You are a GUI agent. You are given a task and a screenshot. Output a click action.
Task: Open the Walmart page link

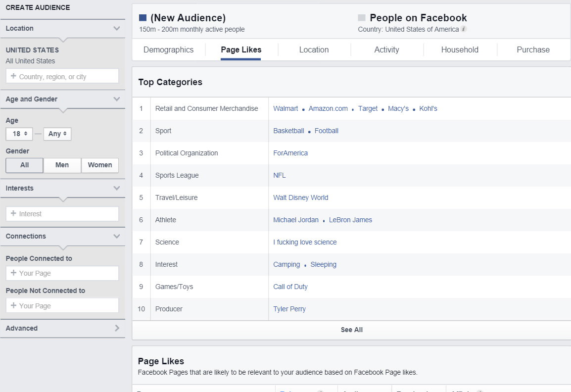[x=285, y=108]
